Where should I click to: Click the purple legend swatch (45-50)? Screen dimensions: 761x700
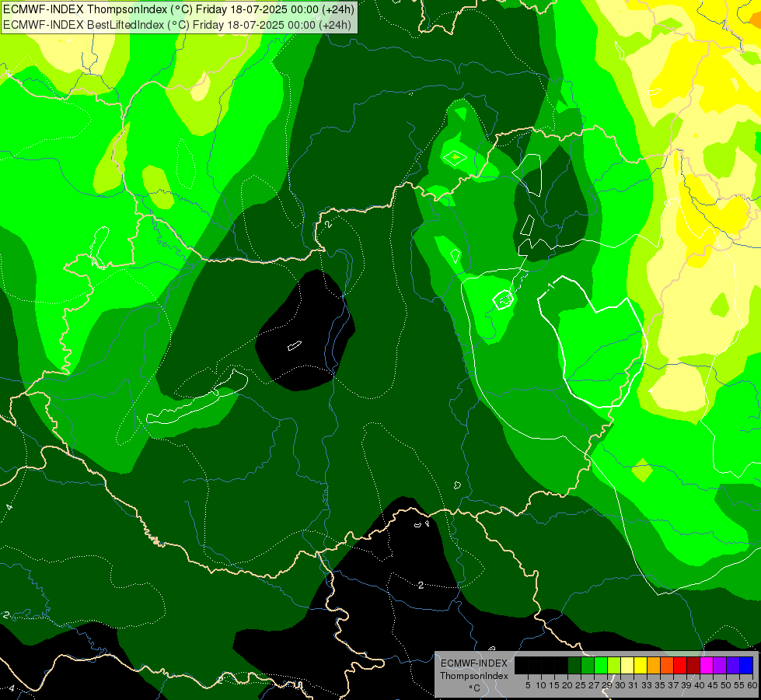tap(720, 666)
